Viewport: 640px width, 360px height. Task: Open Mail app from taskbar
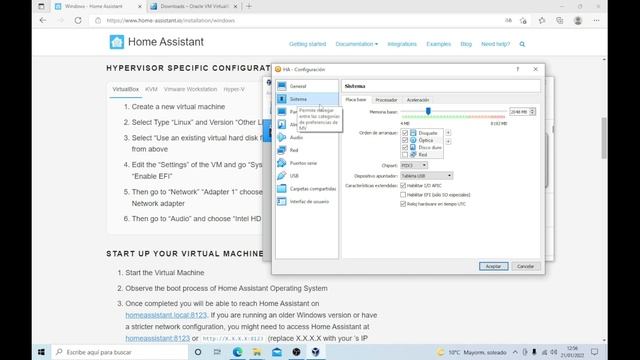tap(277, 352)
